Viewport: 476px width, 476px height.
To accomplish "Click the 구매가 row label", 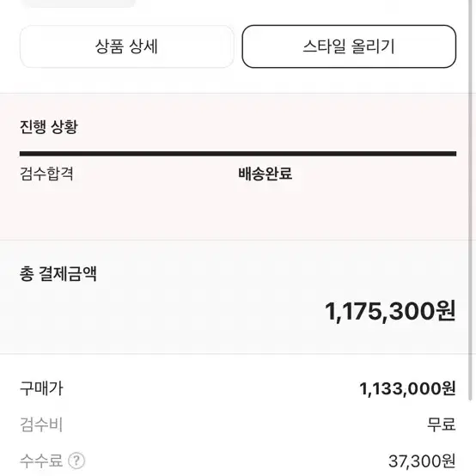I will (x=41, y=388).
